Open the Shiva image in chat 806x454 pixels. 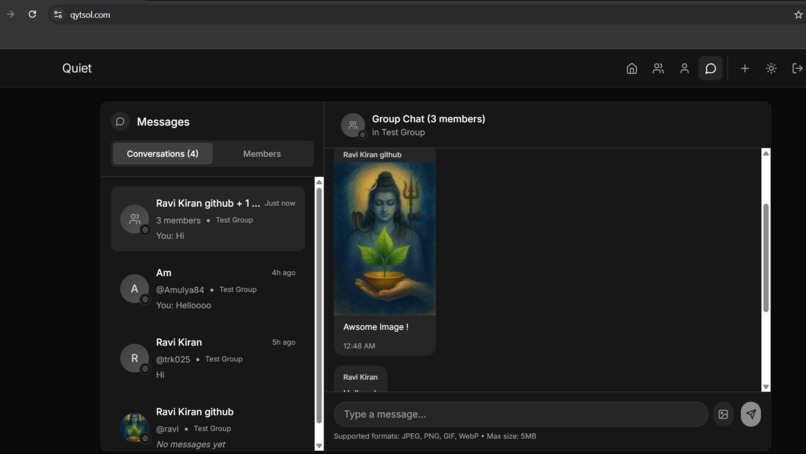(384, 239)
